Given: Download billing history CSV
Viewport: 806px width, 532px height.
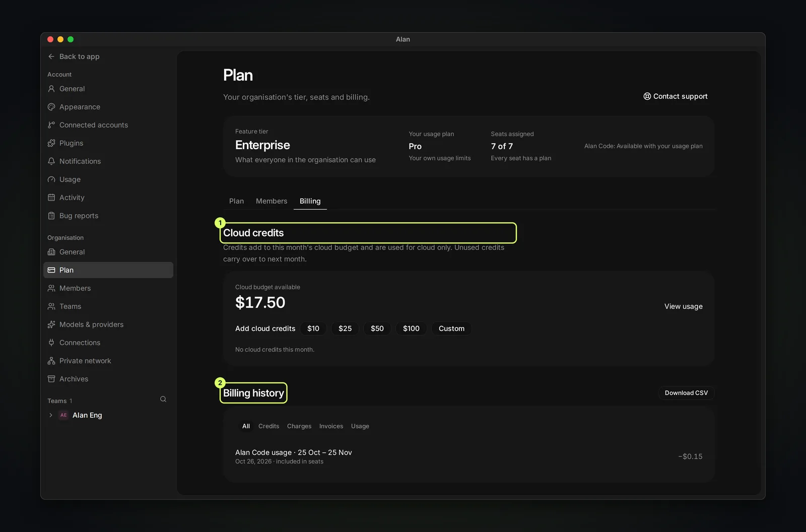Looking at the screenshot, I should (686, 393).
